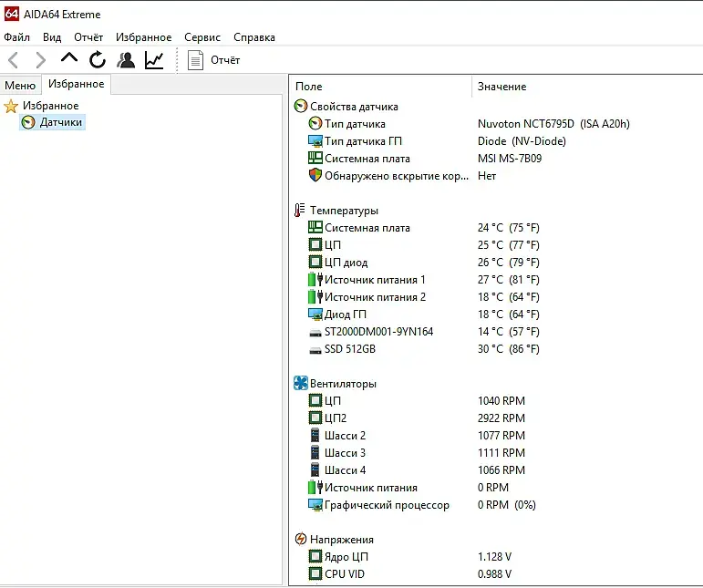Select the MSI MS-7B09 value
This screenshot has height=588, width=703.
tap(510, 159)
